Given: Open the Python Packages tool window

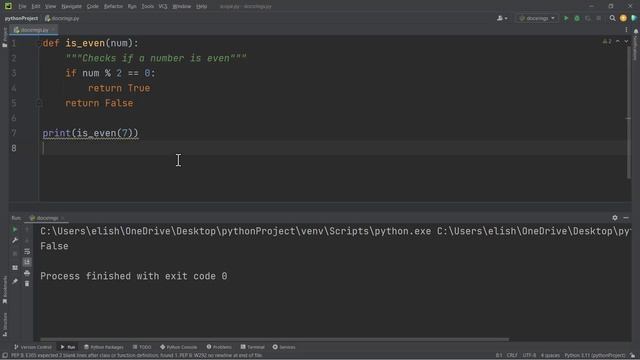Looking at the screenshot, I should click(104, 347).
